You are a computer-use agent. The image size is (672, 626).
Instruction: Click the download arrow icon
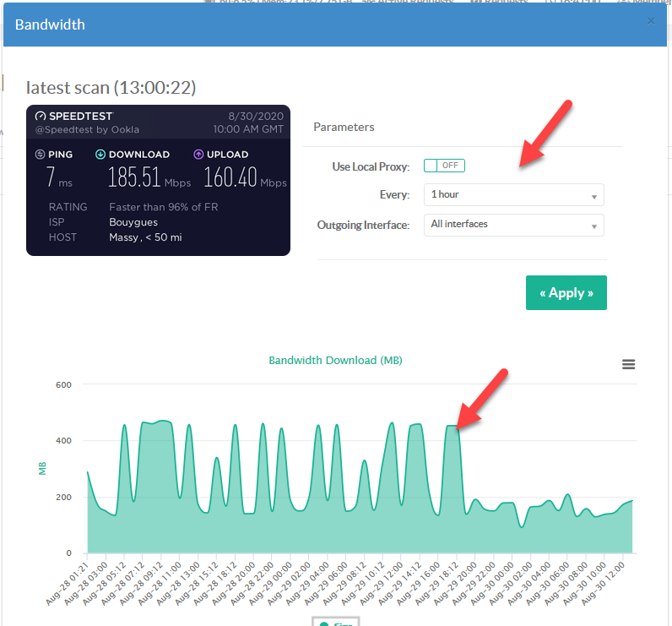click(x=100, y=155)
